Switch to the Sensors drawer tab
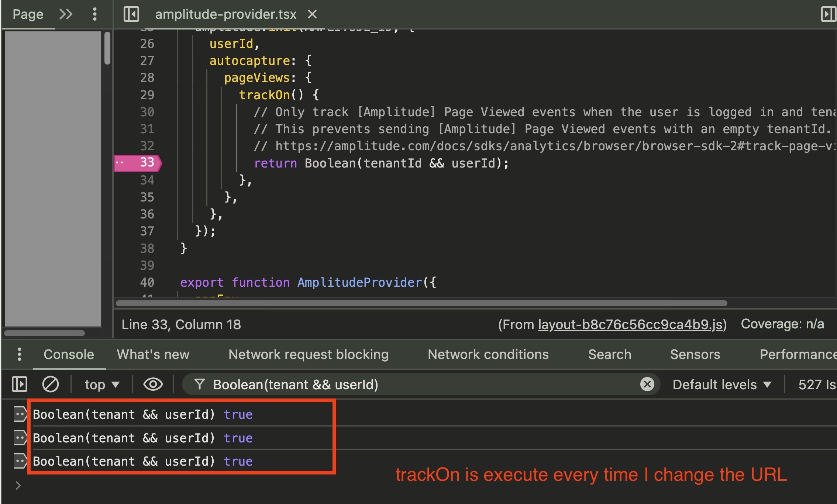This screenshot has height=504, width=837. point(695,354)
